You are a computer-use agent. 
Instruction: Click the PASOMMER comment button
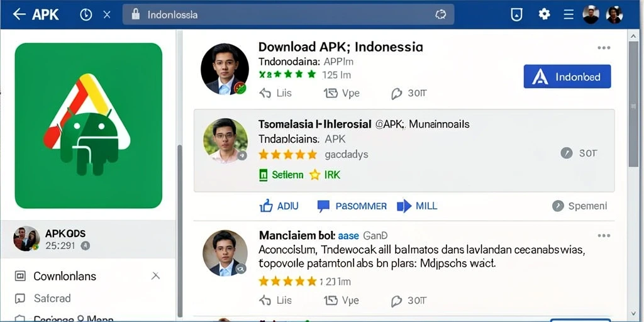coord(352,206)
